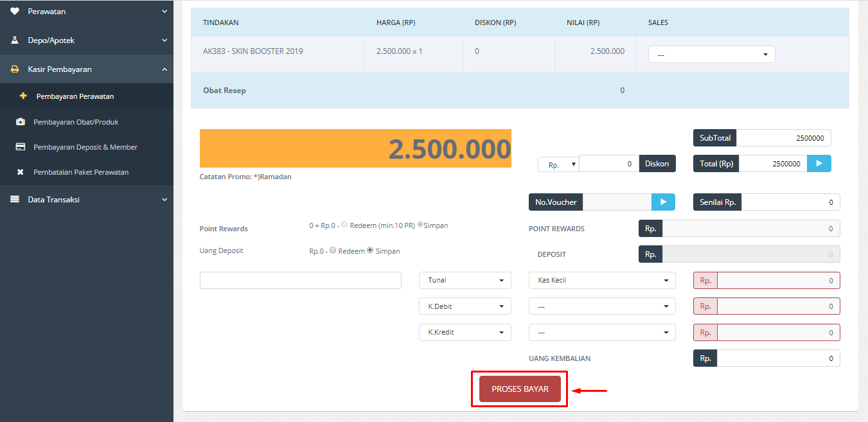Image resolution: width=868 pixels, height=422 pixels.
Task: Click the plus icon beside Pembayaran Perawatan
Action: coord(23,96)
